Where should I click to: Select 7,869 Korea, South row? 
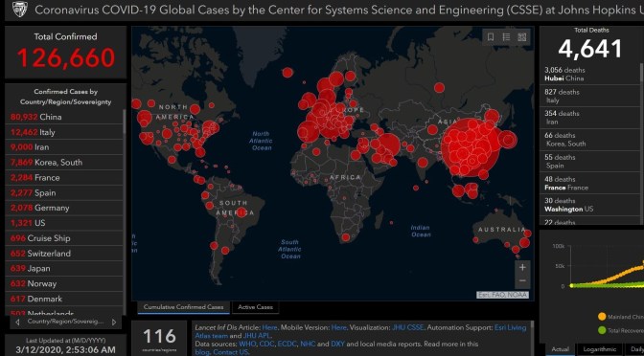coord(64,163)
